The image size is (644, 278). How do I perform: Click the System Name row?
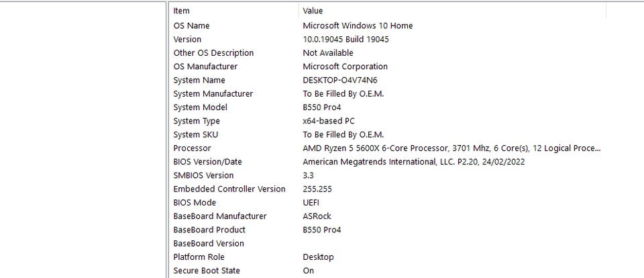click(x=199, y=80)
